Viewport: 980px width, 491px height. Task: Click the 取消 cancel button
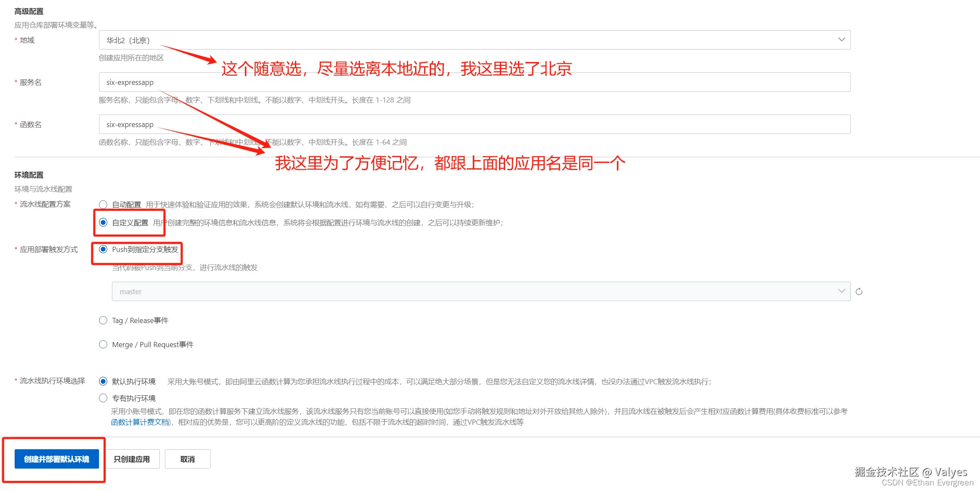tap(187, 459)
